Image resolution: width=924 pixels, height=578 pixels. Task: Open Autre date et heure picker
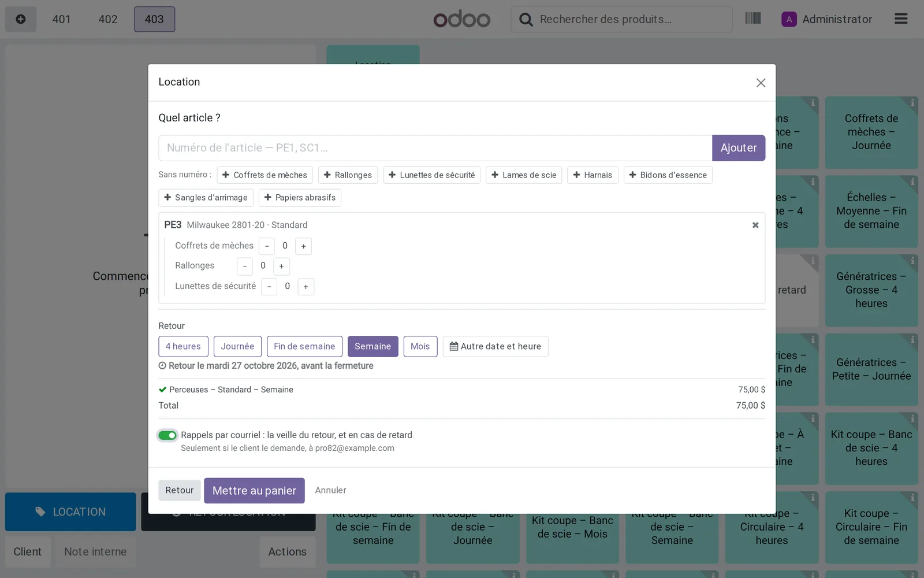495,346
